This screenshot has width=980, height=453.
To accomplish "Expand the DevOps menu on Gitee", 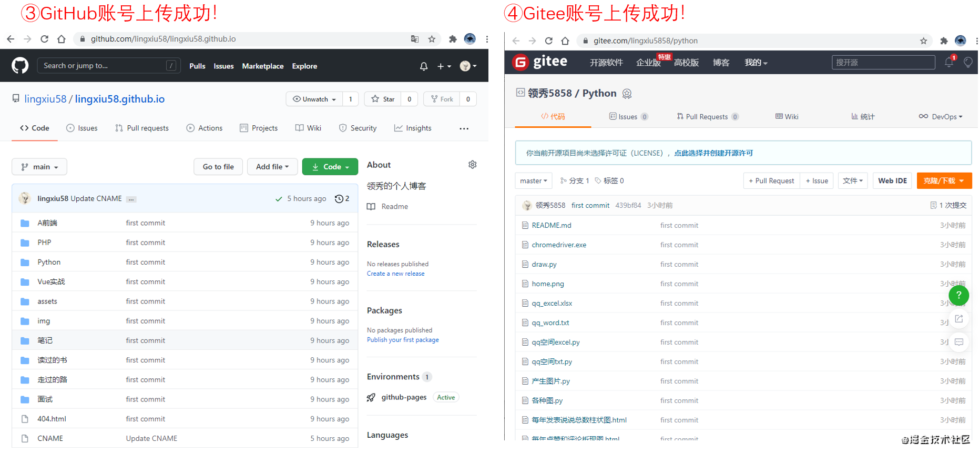I will 941,117.
